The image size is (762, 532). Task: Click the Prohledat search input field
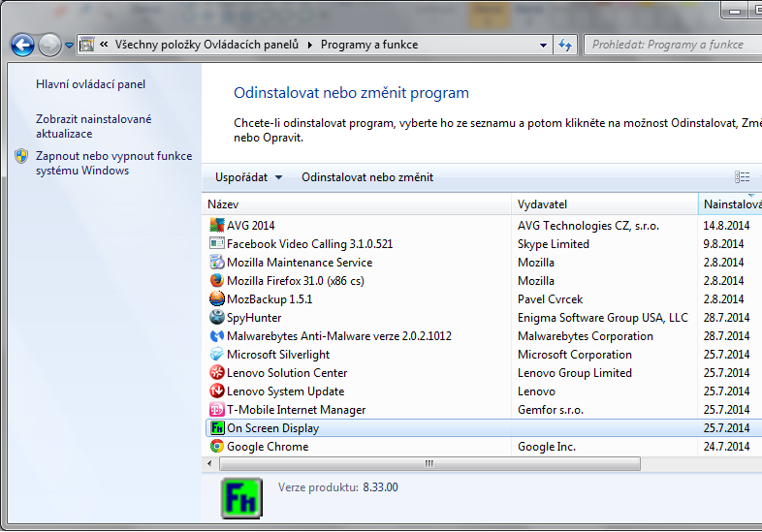[x=669, y=45]
